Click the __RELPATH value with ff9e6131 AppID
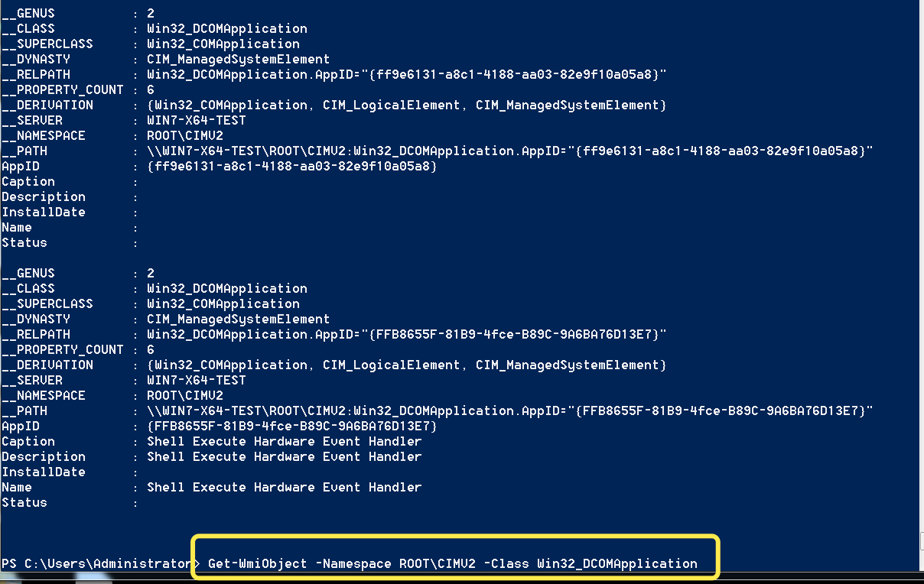This screenshot has height=584, width=924. [406, 74]
